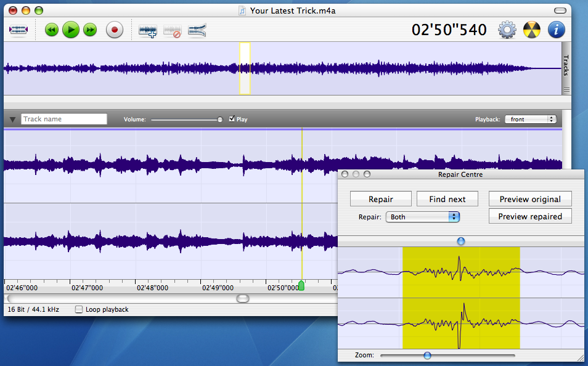Click the yellow-black radiation hazard icon
This screenshot has width=588, height=366.
point(532,30)
